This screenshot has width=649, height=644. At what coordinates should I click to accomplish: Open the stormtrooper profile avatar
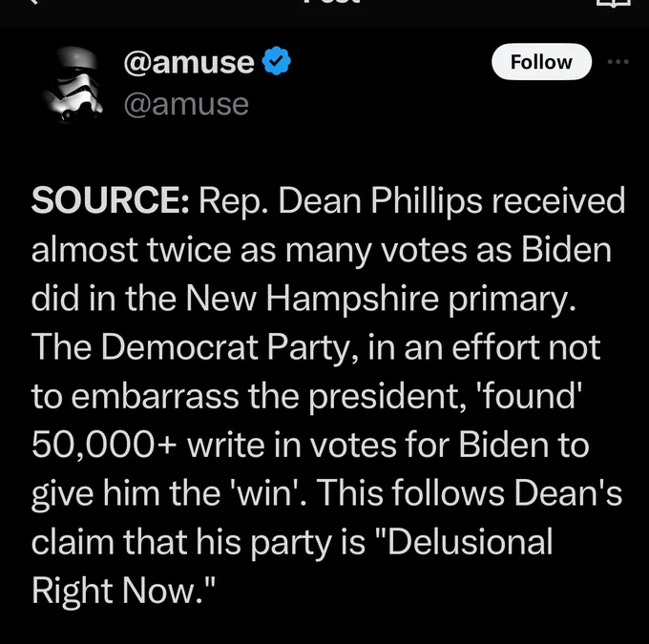[73, 84]
